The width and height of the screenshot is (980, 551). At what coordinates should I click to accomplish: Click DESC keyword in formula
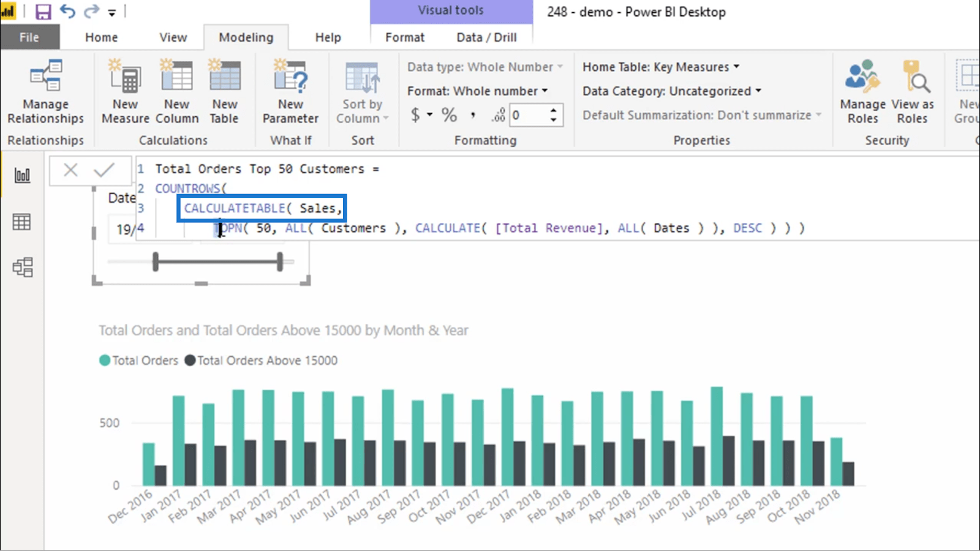(748, 228)
